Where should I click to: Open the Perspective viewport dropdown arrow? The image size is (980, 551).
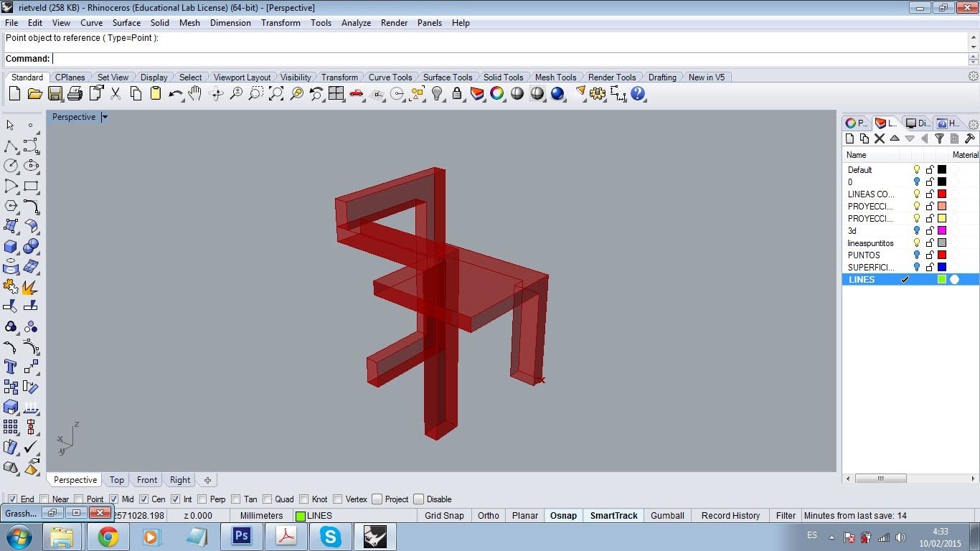[x=105, y=117]
